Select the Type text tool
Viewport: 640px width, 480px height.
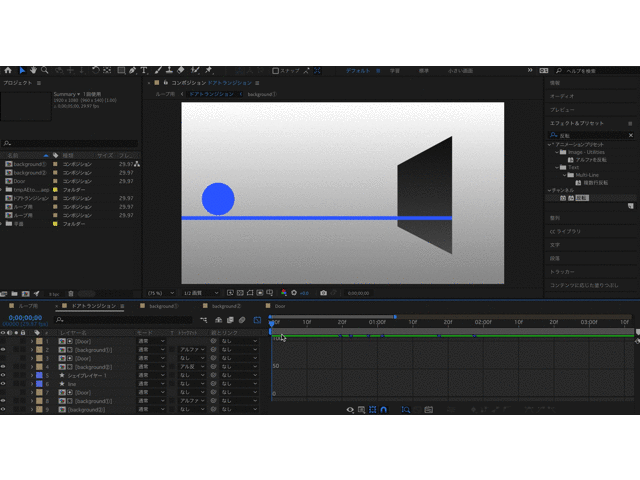(x=144, y=71)
